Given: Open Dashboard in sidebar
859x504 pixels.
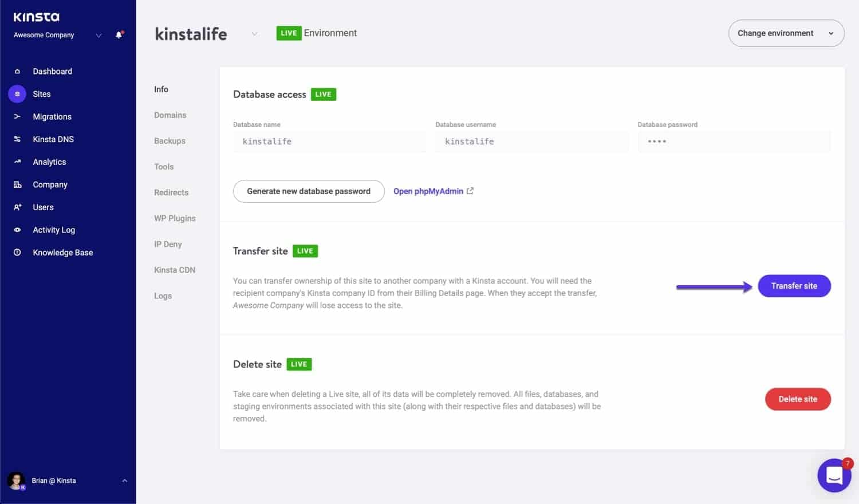Looking at the screenshot, I should coord(53,72).
